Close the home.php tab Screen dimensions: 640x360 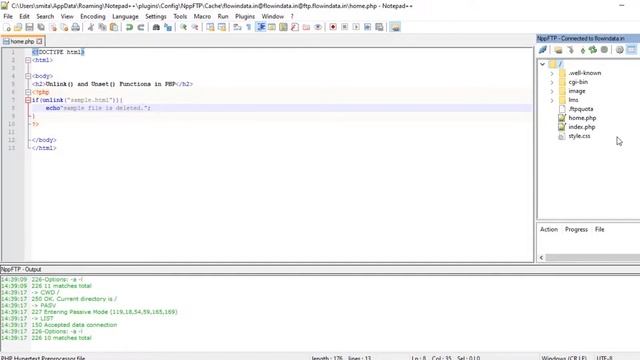coord(39,42)
